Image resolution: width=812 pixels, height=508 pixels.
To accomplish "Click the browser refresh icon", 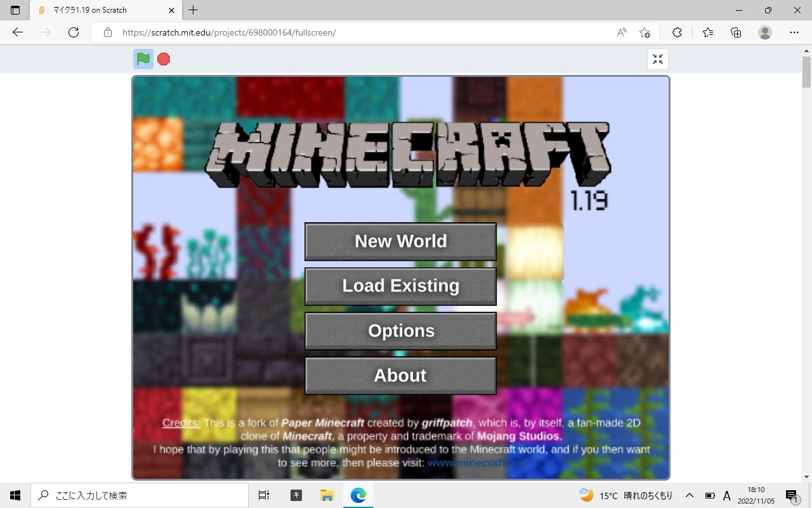I will pyautogui.click(x=74, y=32).
